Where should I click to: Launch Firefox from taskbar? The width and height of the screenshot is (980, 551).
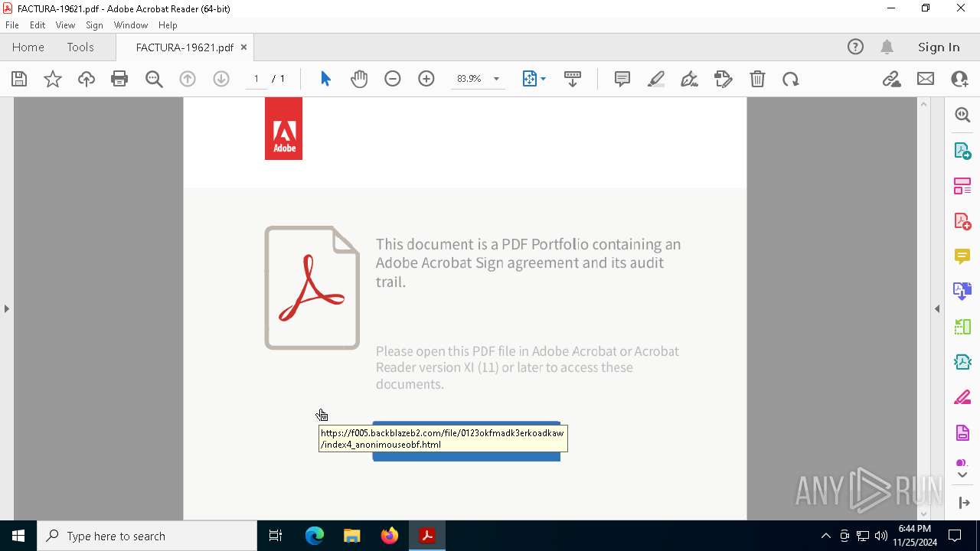coord(390,536)
